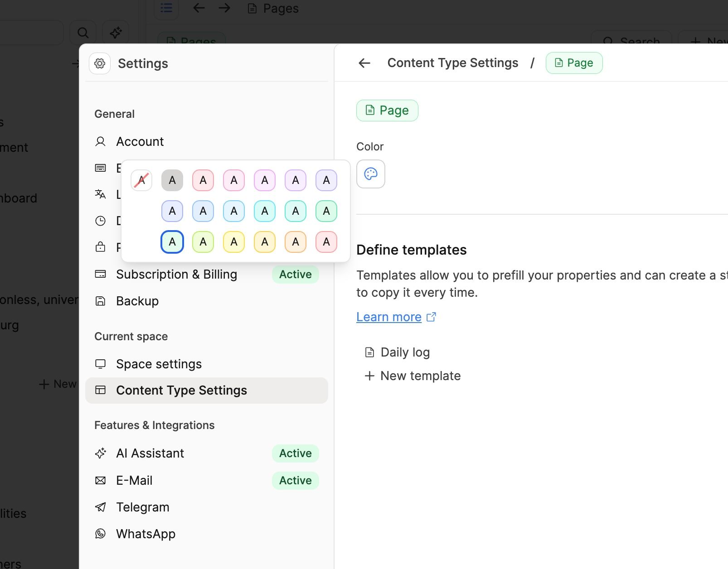728x569 pixels.
Task: Select the crossed-out no-color option
Action: pos(141,180)
